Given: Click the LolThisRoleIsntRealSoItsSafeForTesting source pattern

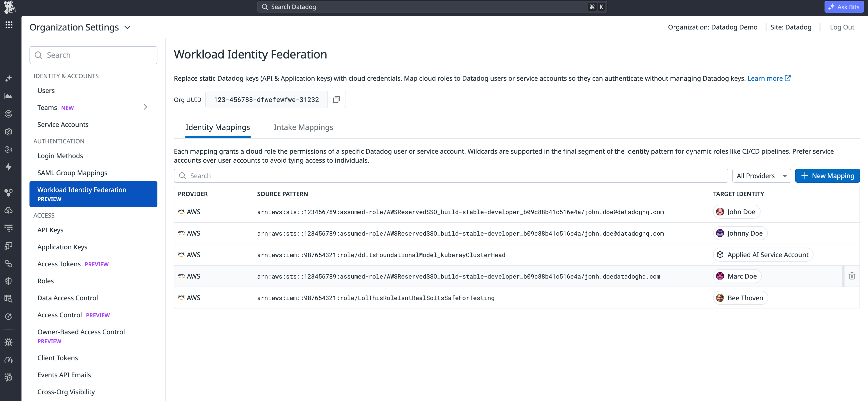Looking at the screenshot, I should coord(376,298).
